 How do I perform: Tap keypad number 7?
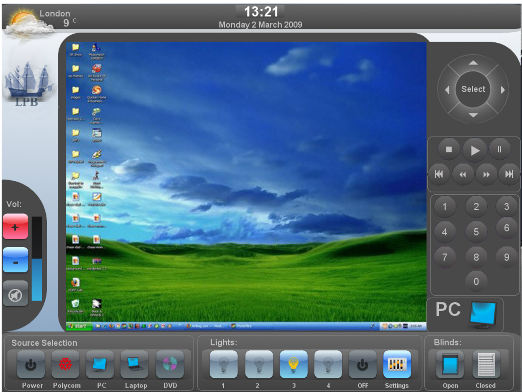444,257
